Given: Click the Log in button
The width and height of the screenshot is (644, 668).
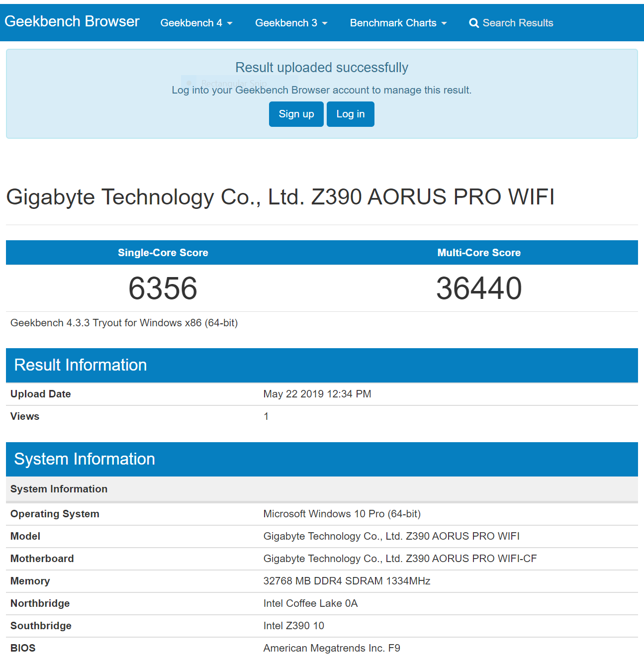Looking at the screenshot, I should tap(351, 114).
